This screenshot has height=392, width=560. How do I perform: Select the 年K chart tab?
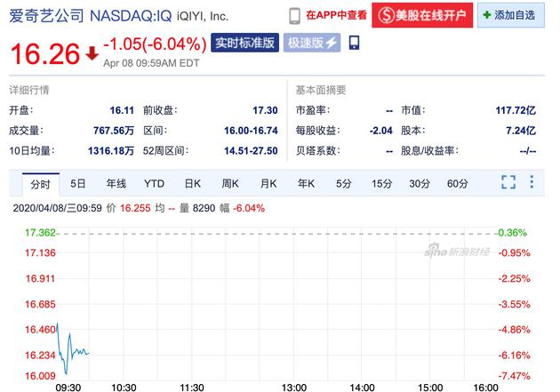coord(306,184)
